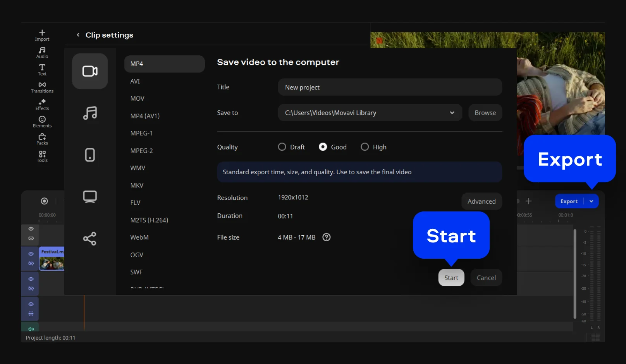The image size is (626, 364).
Task: Open the Import panel in sidebar
Action: click(x=42, y=35)
